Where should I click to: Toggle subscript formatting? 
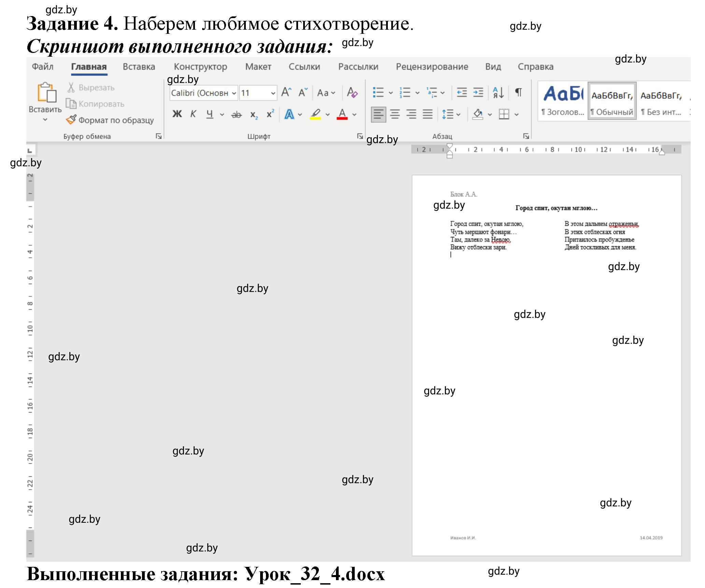(254, 114)
